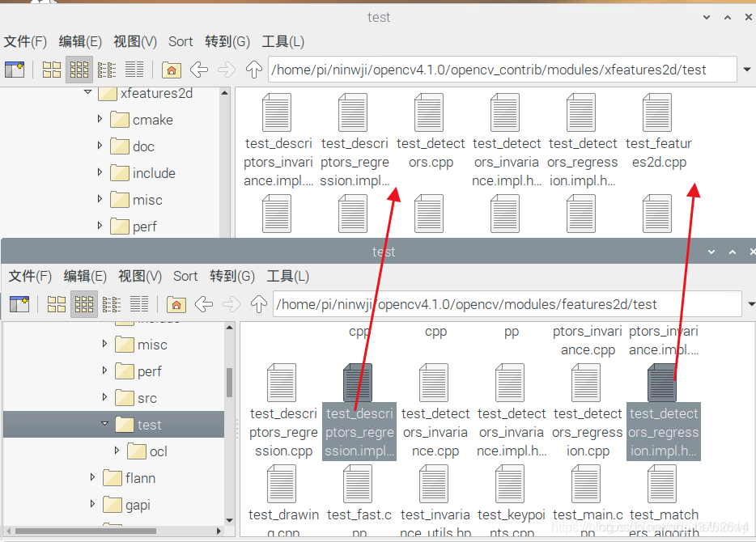
Task: Select the misc folder in lower tree
Action: [141, 345]
